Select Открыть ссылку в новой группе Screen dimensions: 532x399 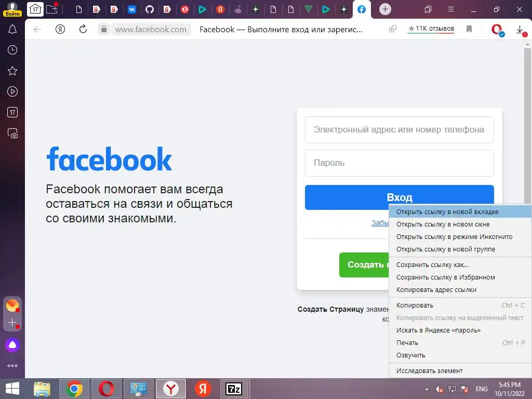pos(460,249)
